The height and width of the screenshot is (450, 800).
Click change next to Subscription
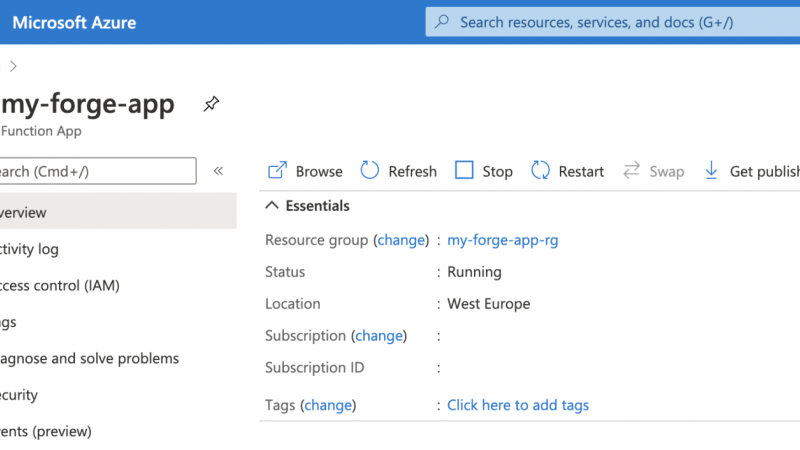tap(379, 336)
